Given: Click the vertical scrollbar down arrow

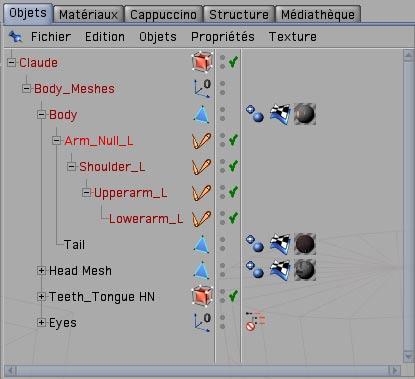Looking at the screenshot, I should point(408,356).
